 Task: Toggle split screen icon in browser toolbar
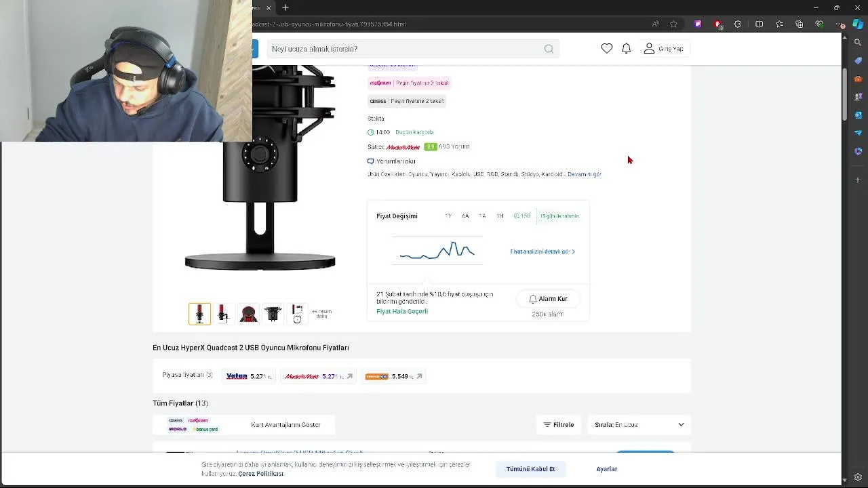tap(759, 24)
